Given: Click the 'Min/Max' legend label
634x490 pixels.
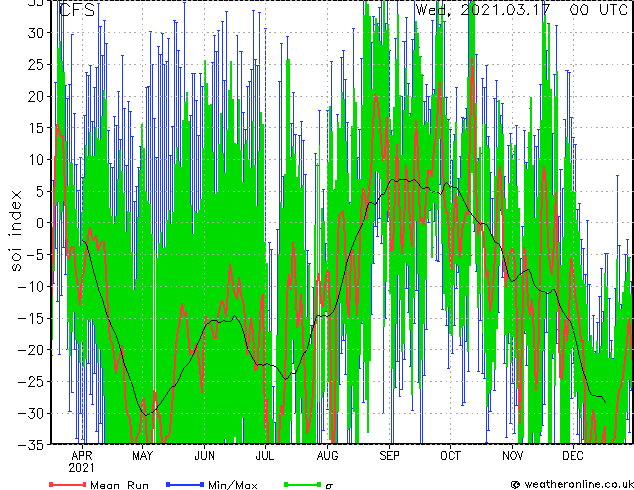Looking at the screenshot, I should (x=233, y=485).
